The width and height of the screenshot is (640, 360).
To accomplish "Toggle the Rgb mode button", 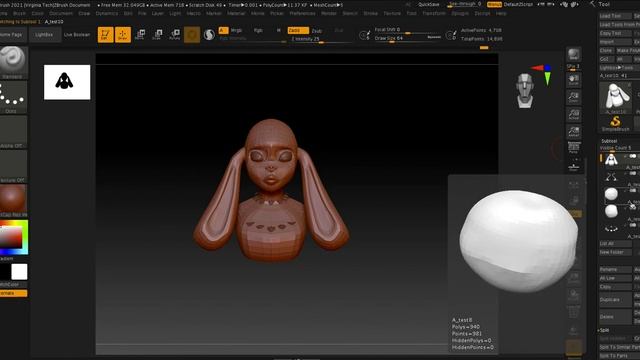I will [258, 31].
